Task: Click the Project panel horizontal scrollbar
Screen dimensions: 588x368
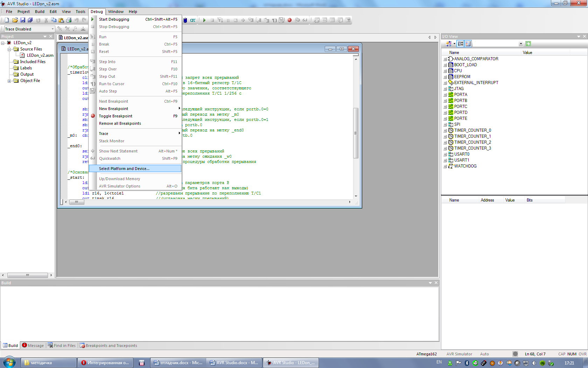Action: coord(27,275)
